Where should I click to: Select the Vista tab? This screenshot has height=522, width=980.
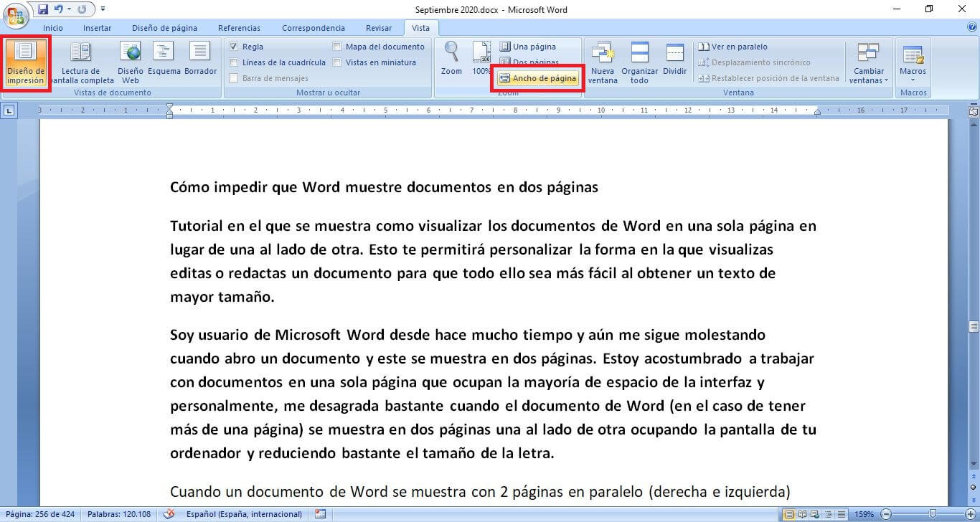420,28
